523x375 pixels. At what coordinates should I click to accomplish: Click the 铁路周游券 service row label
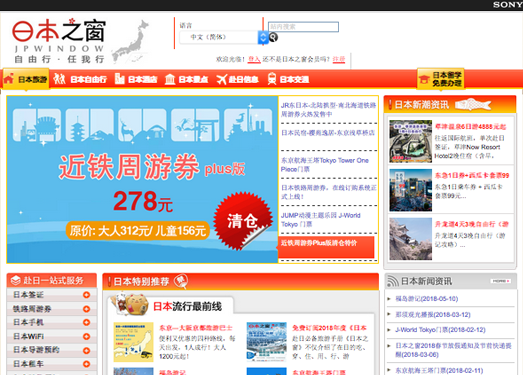[x=32, y=309]
